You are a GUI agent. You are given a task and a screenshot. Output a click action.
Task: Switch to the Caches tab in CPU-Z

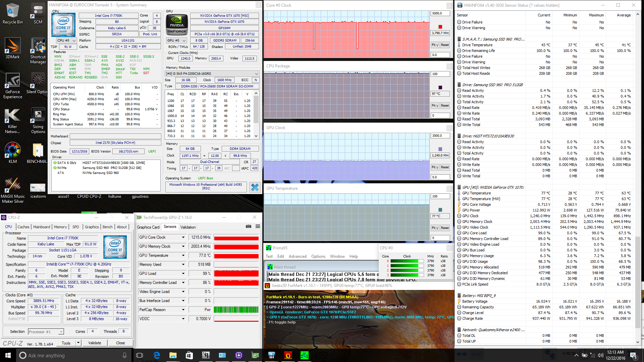(x=23, y=227)
